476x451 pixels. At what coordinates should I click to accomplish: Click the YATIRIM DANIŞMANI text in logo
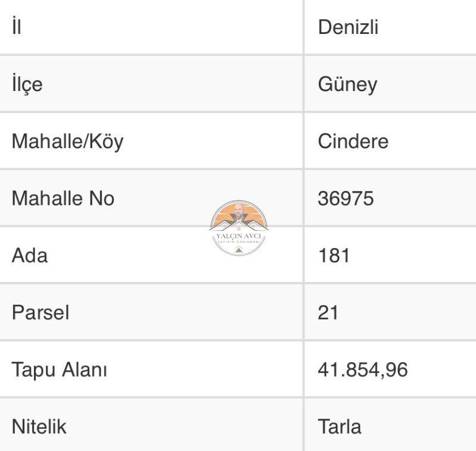click(x=239, y=242)
